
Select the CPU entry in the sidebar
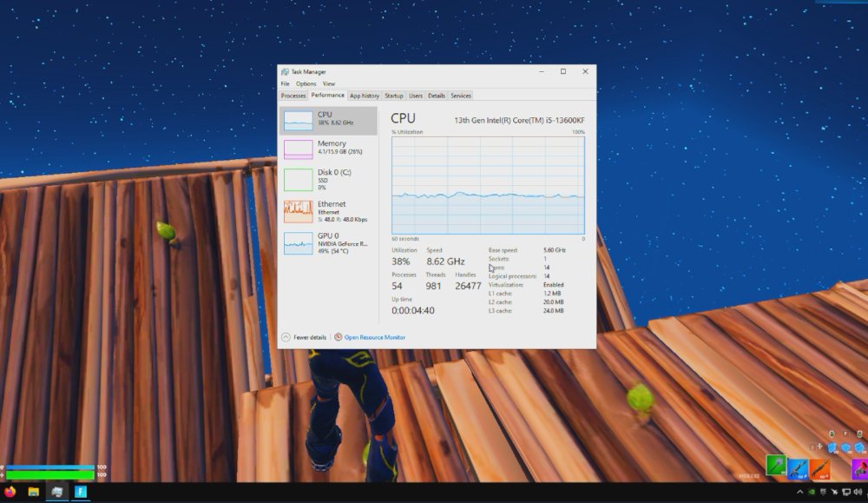click(328, 121)
